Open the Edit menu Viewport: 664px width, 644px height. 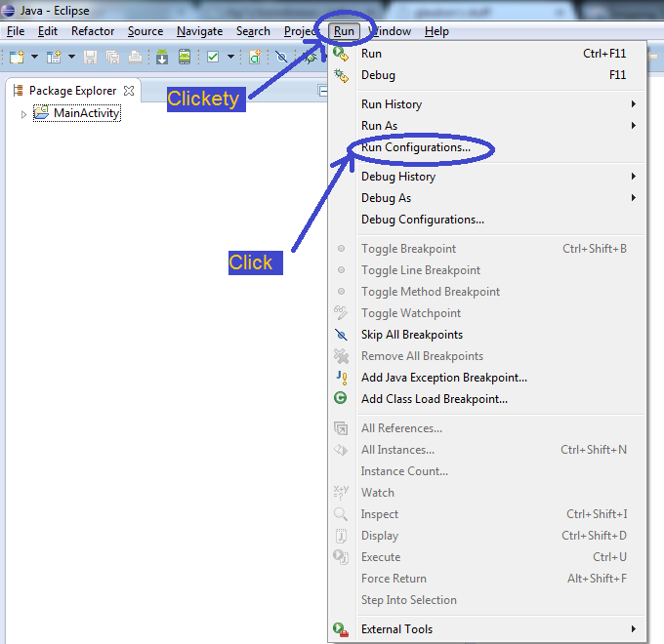pyautogui.click(x=48, y=31)
